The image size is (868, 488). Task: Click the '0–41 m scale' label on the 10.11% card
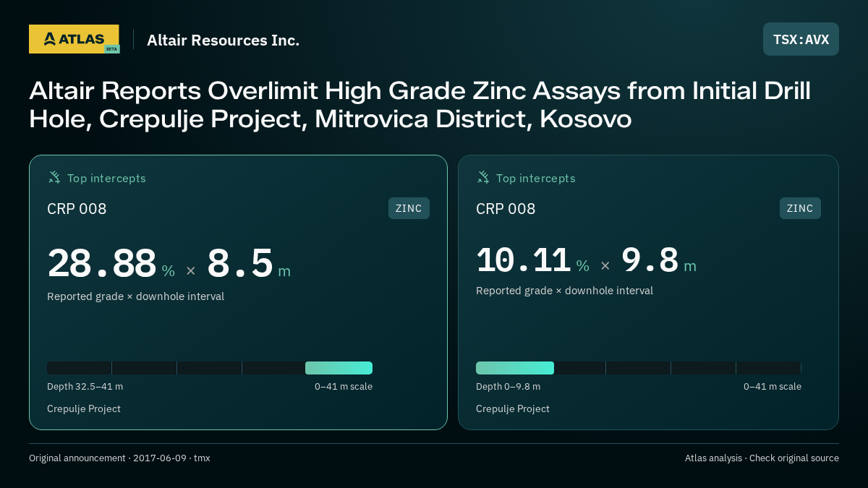click(x=773, y=387)
